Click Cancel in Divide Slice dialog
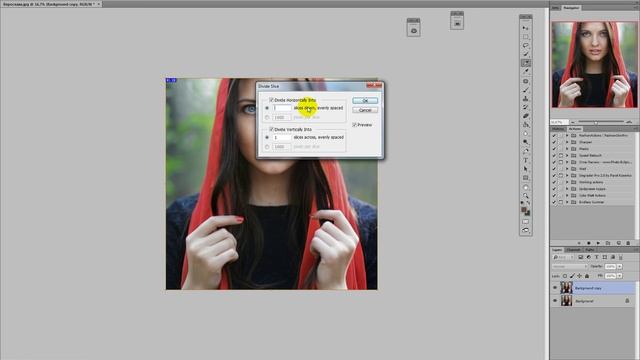Screen dimensions: 640x360 click(365, 110)
